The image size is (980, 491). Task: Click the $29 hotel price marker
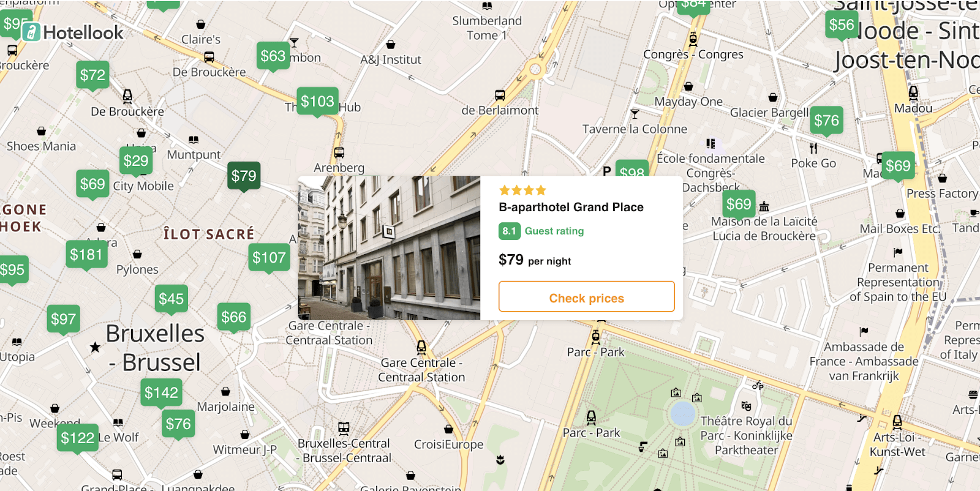(x=135, y=160)
